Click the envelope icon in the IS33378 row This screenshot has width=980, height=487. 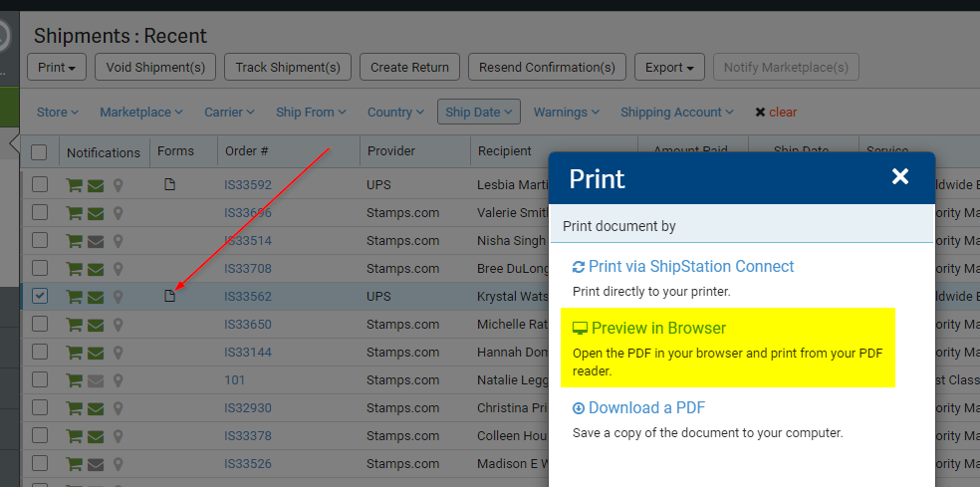click(95, 436)
